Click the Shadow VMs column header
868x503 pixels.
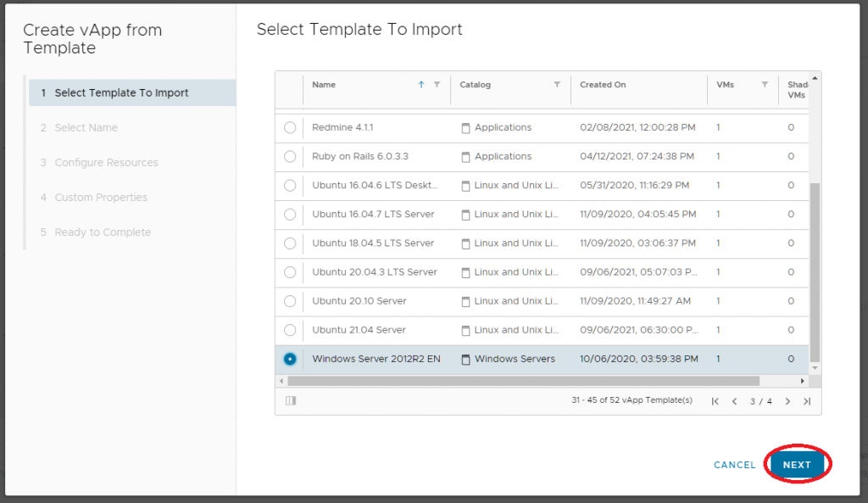click(x=797, y=90)
